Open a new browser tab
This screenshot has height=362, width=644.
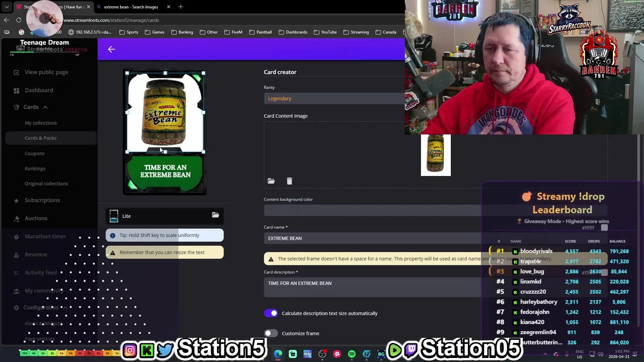tap(181, 7)
